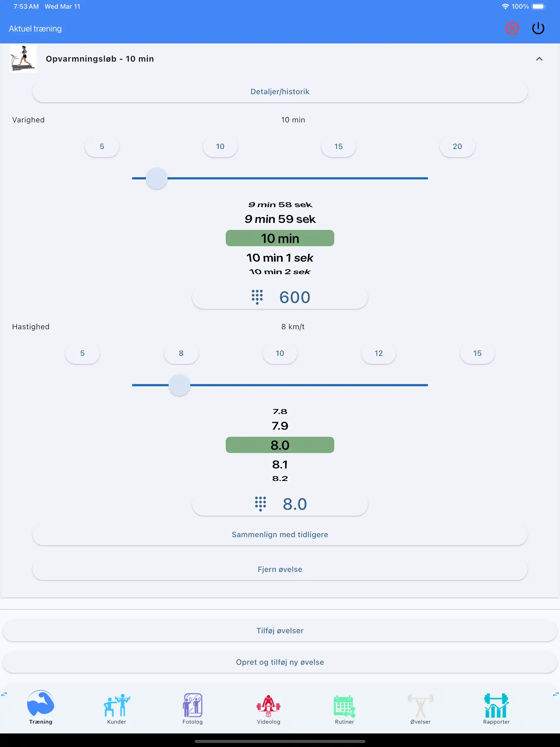Open Videolog with the dumbbell icon

[268, 706]
